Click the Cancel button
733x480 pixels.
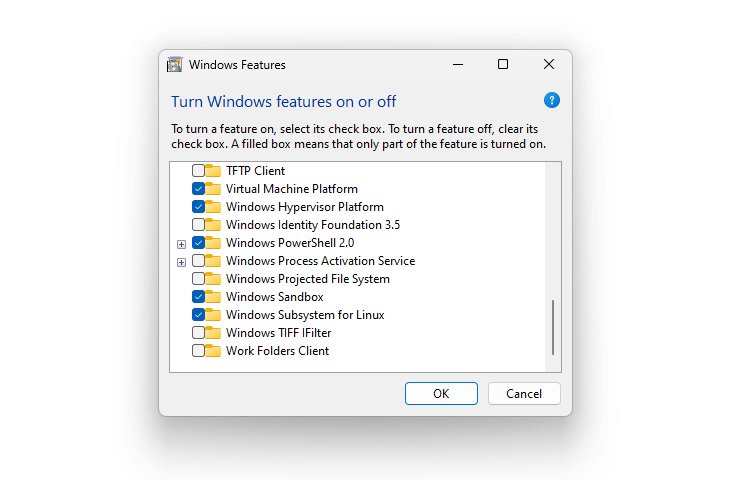(524, 394)
